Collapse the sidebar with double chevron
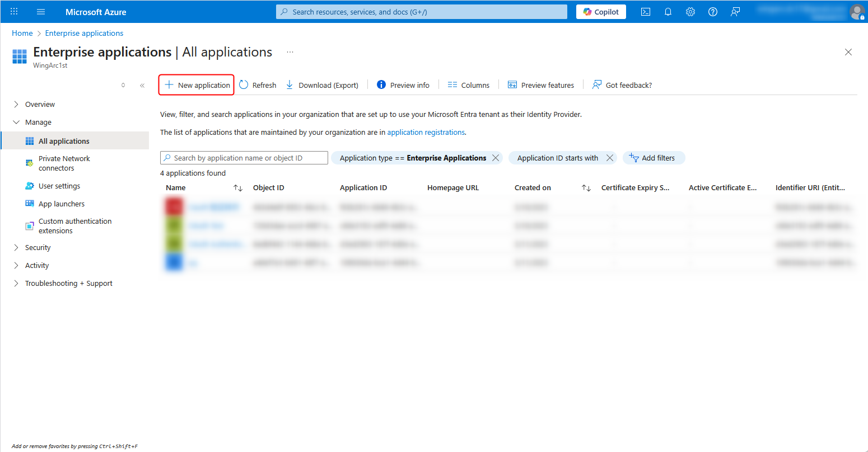The height and width of the screenshot is (452, 868). click(142, 86)
